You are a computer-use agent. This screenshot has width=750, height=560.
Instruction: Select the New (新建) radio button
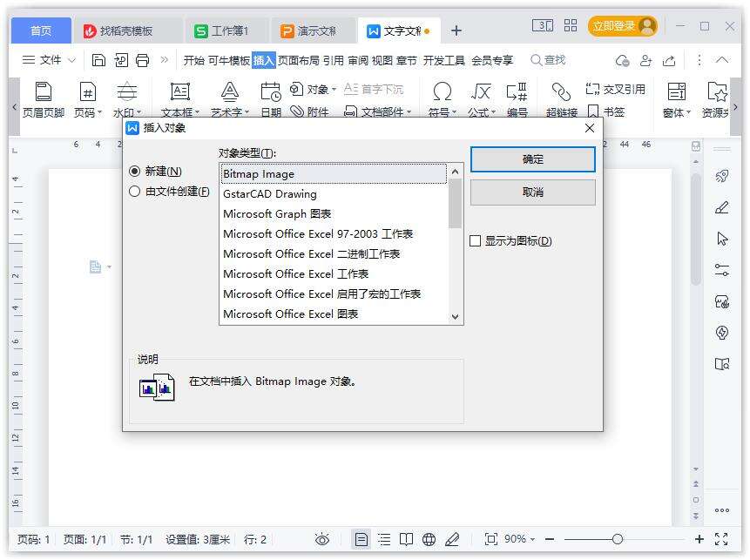pos(135,172)
